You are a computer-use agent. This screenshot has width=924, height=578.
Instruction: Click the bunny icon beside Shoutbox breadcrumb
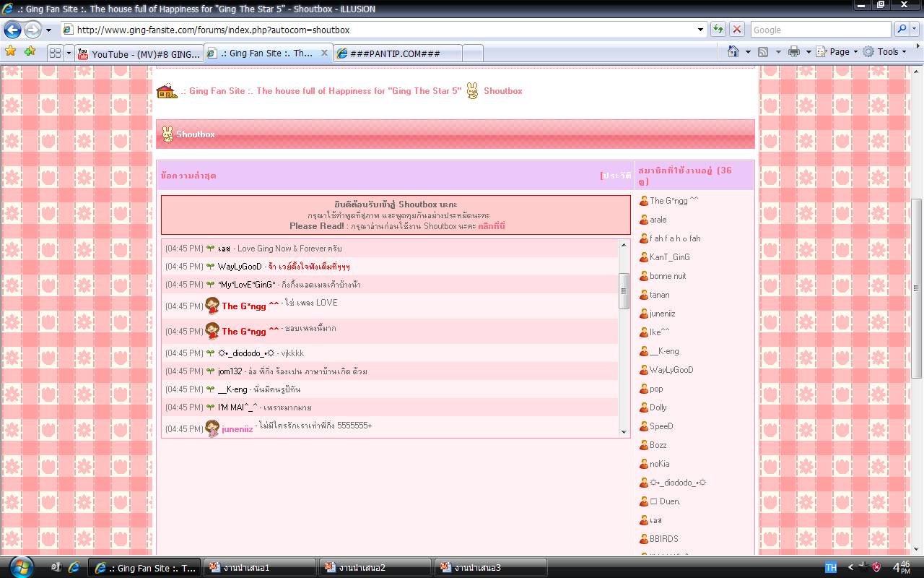coord(472,90)
